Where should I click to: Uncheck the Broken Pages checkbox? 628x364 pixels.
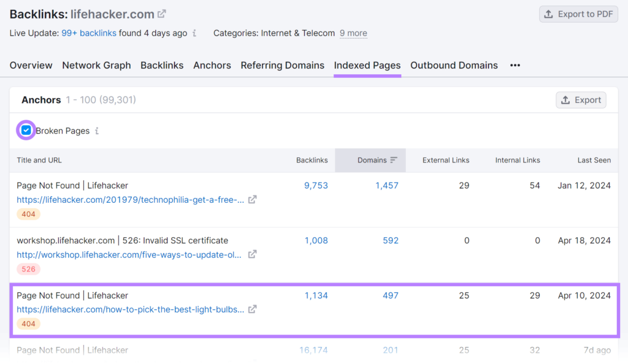pos(26,131)
